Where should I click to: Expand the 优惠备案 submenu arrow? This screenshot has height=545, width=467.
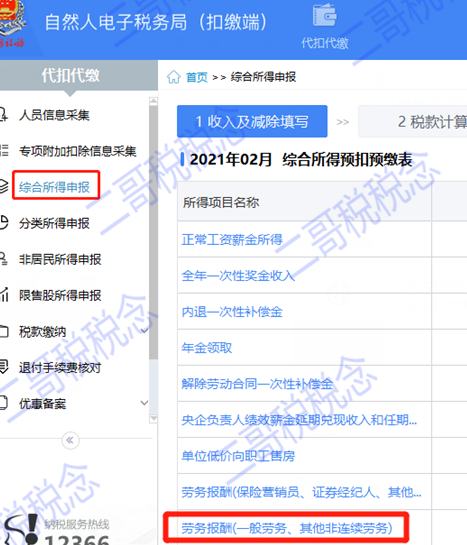coord(144,403)
